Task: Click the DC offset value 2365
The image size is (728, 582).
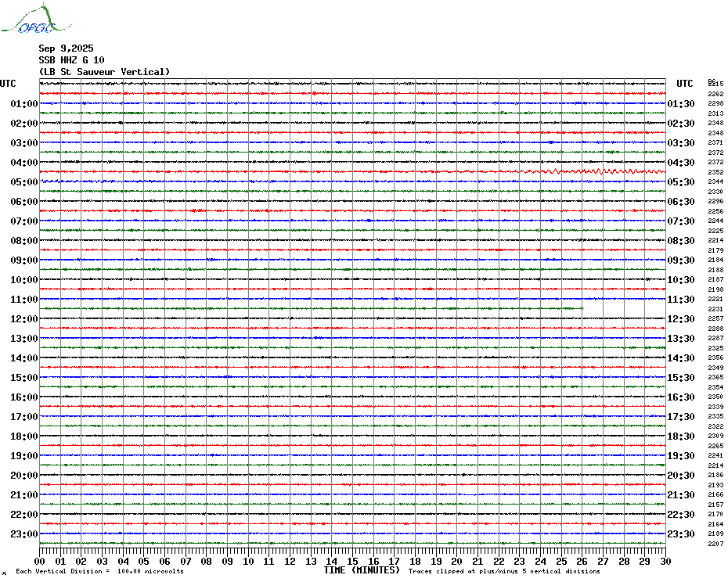Action: pos(715,377)
